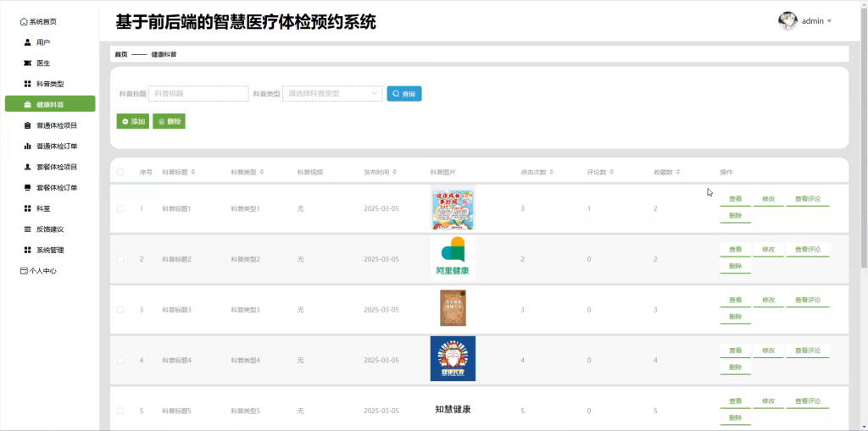The width and height of the screenshot is (868, 431).
Task: Toggle the select-all checkbox in table header
Action: [x=120, y=172]
